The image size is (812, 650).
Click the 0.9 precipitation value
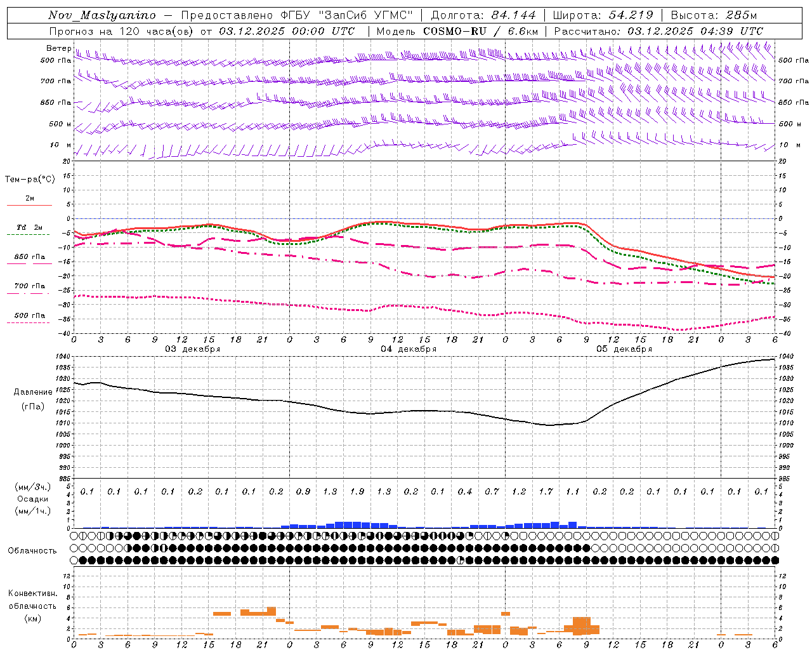click(303, 491)
